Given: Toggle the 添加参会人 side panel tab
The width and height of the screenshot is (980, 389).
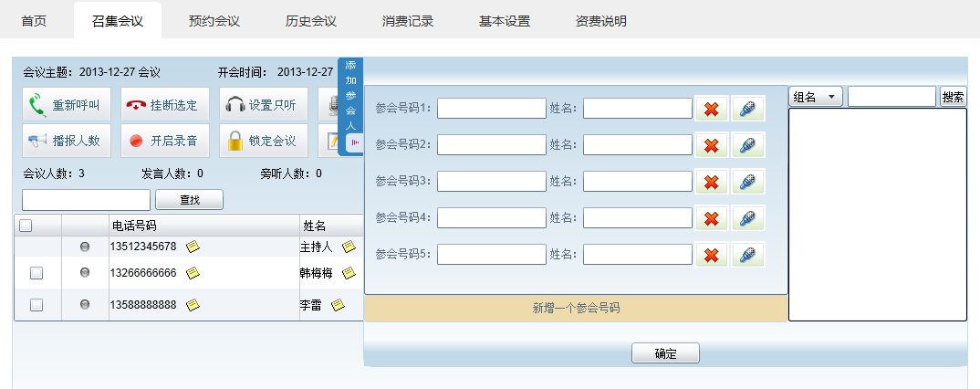Looking at the screenshot, I should [x=350, y=106].
